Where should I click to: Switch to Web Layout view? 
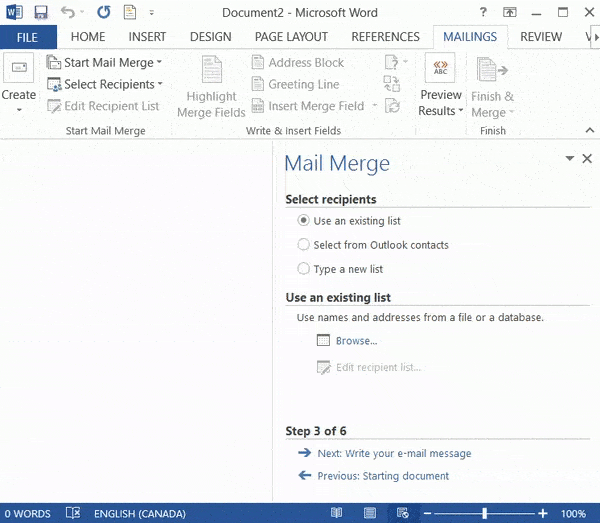click(403, 513)
